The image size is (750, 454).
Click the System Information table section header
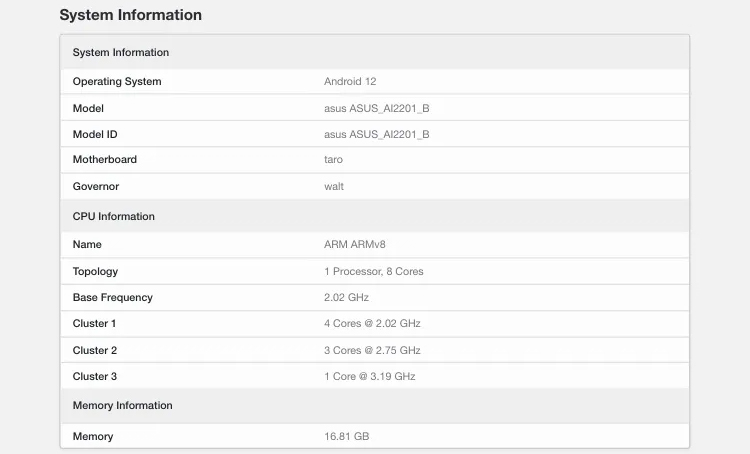click(121, 52)
